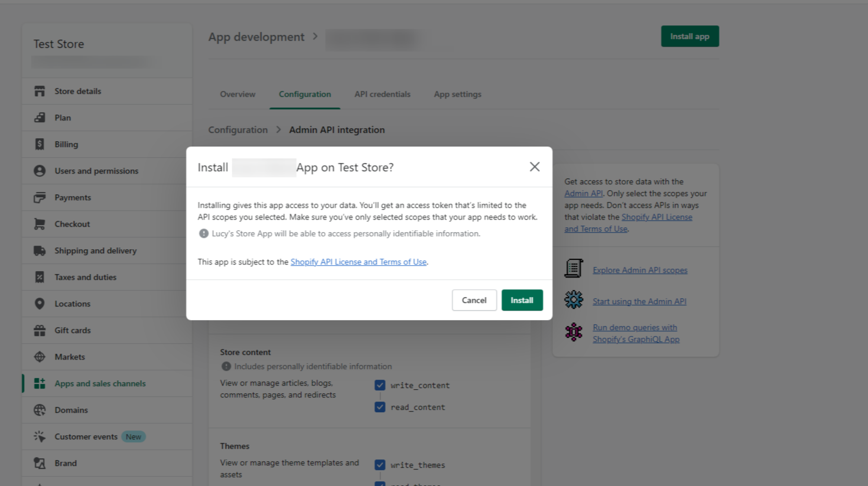This screenshot has width=868, height=486.
Task: Toggle the read_content checkbox
Action: (x=380, y=407)
